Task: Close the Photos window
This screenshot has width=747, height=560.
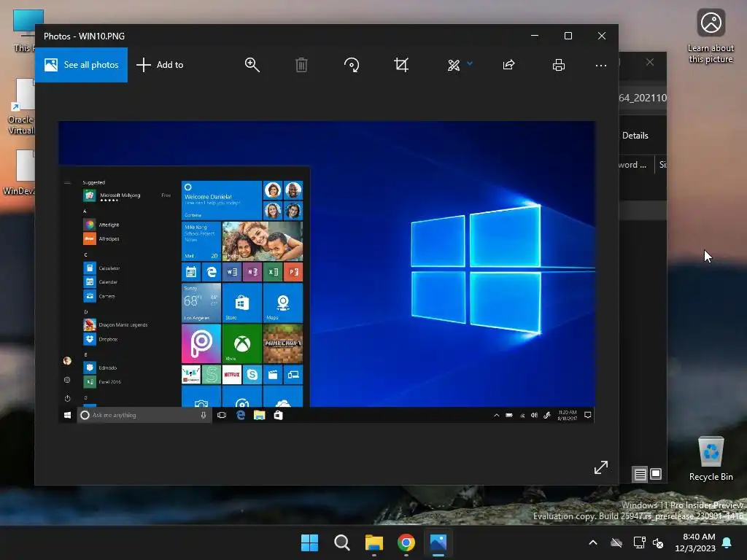Action: point(602,36)
